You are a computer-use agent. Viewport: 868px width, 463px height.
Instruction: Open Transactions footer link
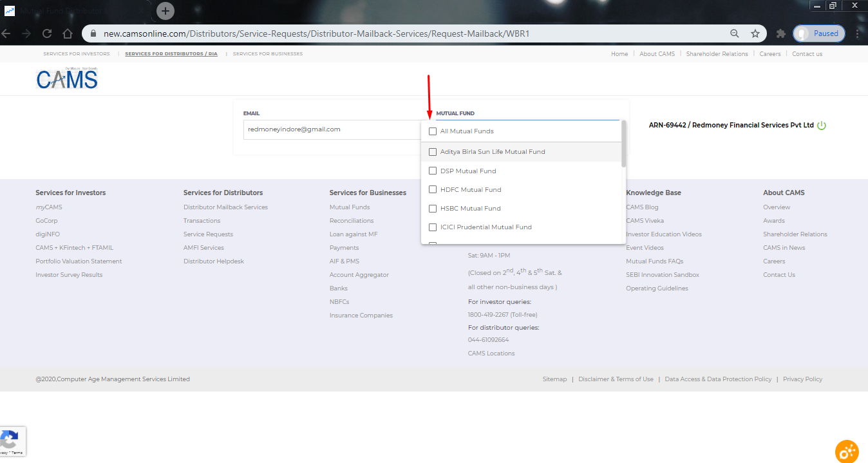[202, 221]
